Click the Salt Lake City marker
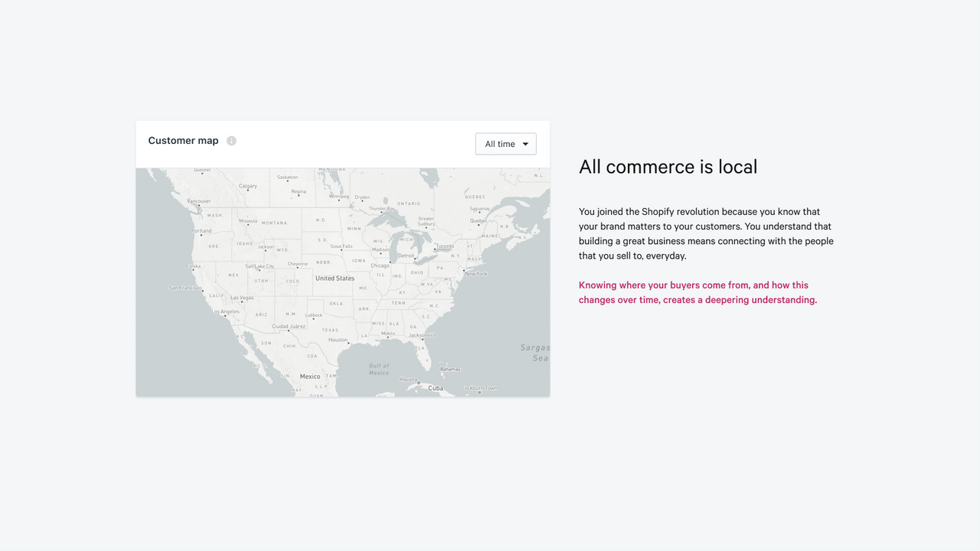This screenshot has width=980, height=551. point(260,269)
